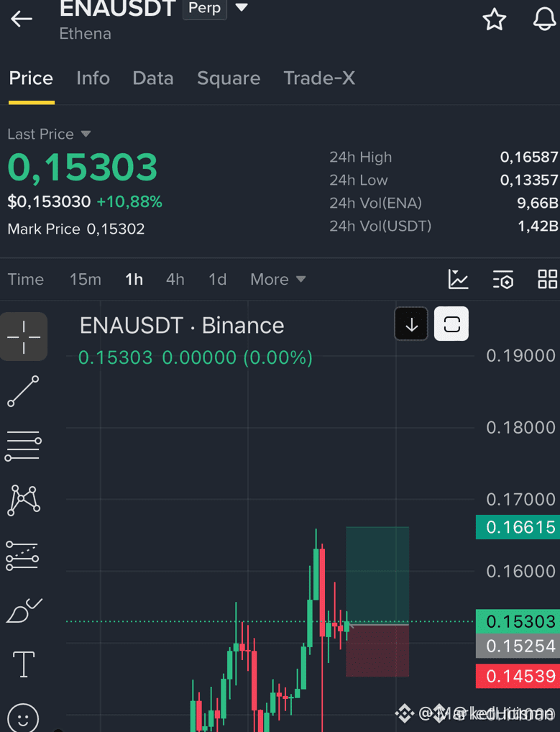Click the 0.15254 gray price label
Image resolution: width=560 pixels, height=732 pixels.
click(x=518, y=646)
